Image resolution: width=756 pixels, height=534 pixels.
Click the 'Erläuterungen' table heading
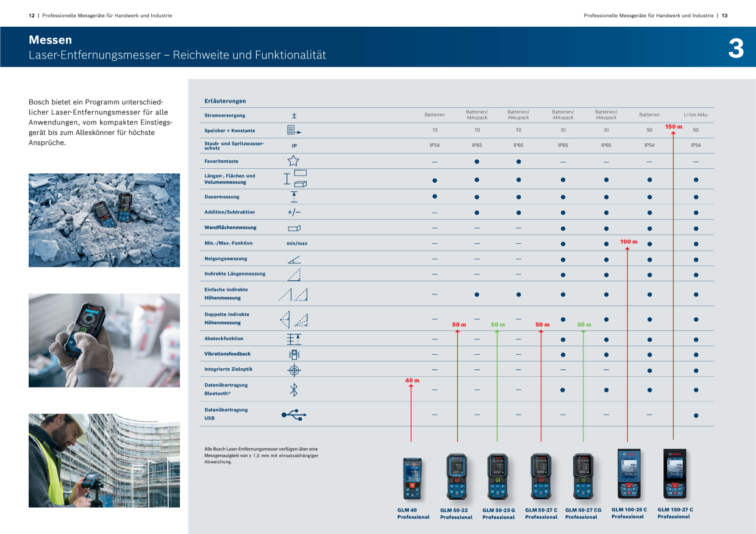pos(225,101)
